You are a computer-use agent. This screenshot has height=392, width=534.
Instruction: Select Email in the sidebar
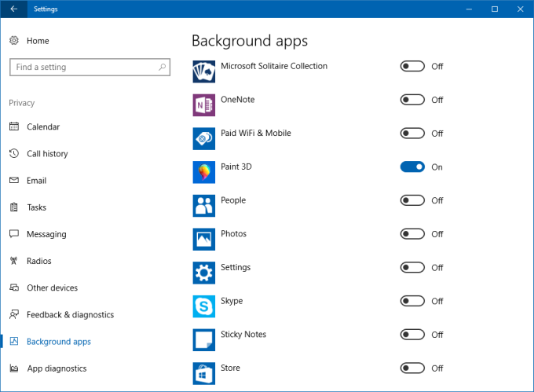click(36, 181)
